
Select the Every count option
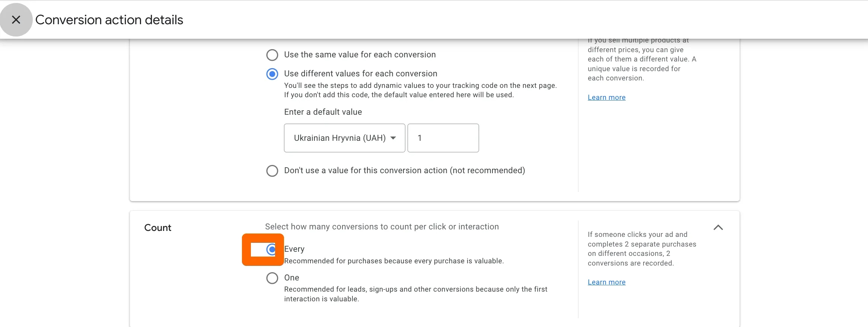pyautogui.click(x=272, y=249)
